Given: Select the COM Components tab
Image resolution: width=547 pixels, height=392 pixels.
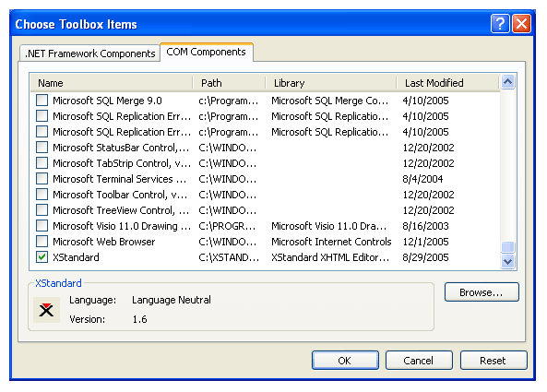Looking at the screenshot, I should tap(207, 52).
